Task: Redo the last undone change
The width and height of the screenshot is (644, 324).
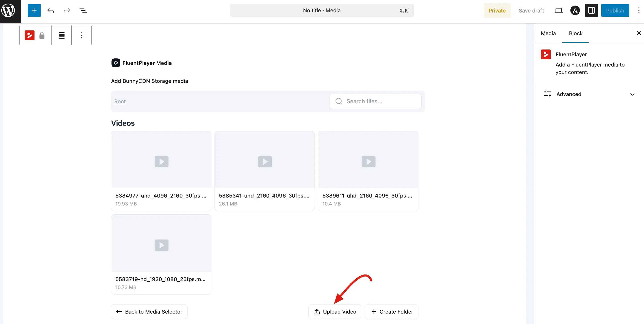Action: click(67, 10)
